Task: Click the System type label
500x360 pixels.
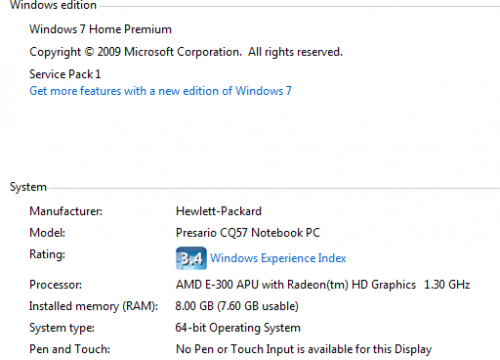Action: point(62,328)
